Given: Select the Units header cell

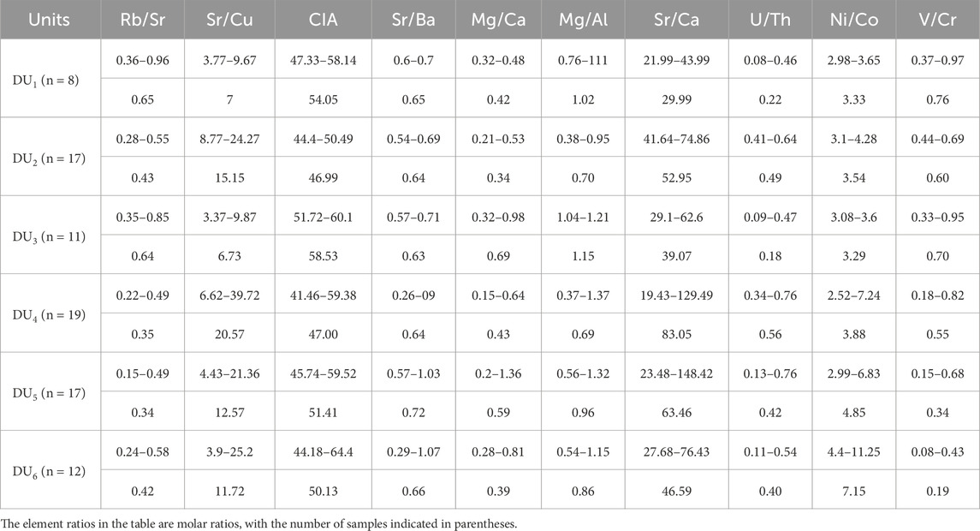Looking at the screenshot, I should point(50,20).
